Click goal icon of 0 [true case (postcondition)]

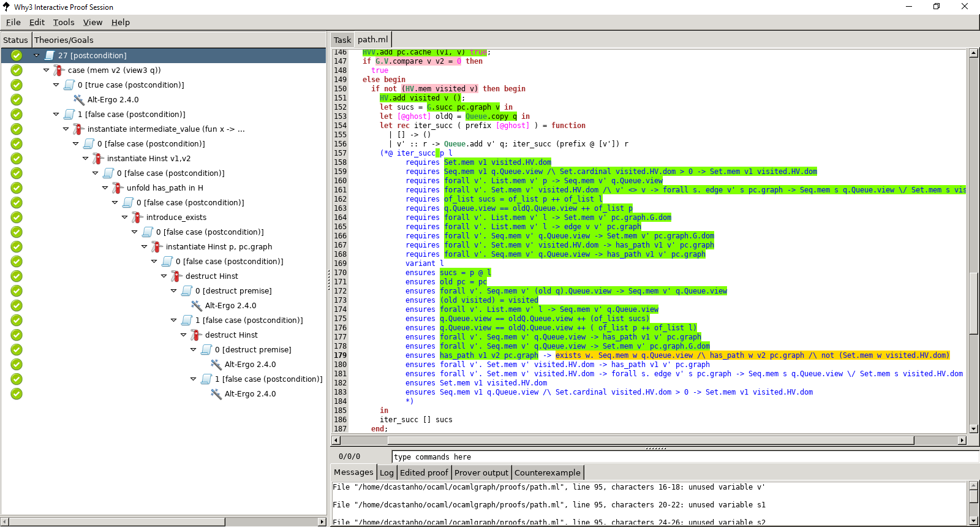[x=69, y=85]
